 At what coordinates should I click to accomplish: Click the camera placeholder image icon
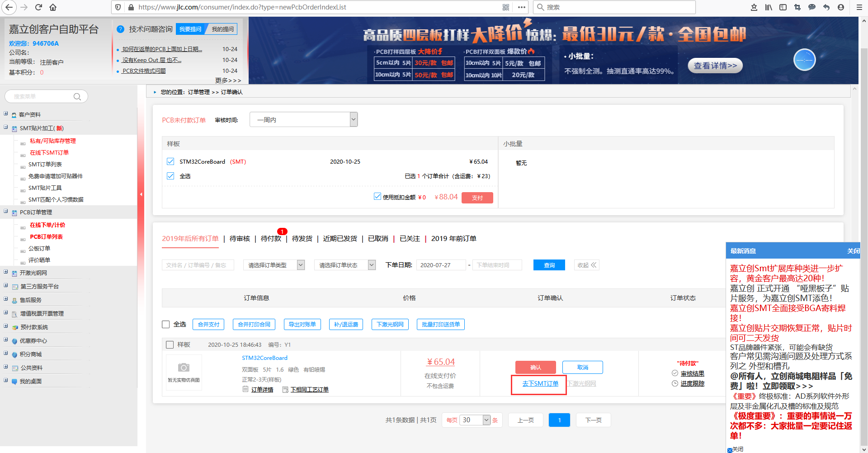[x=184, y=367]
